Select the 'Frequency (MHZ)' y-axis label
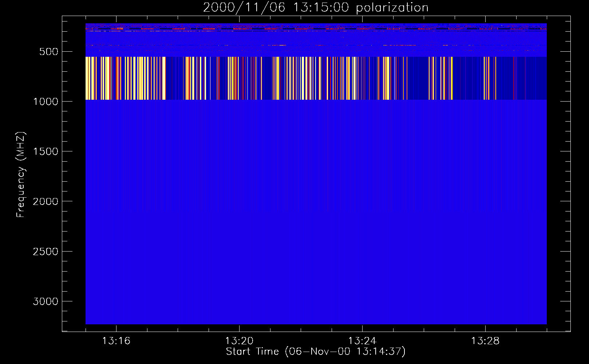Image resolution: width=589 pixels, height=364 pixels. point(21,175)
